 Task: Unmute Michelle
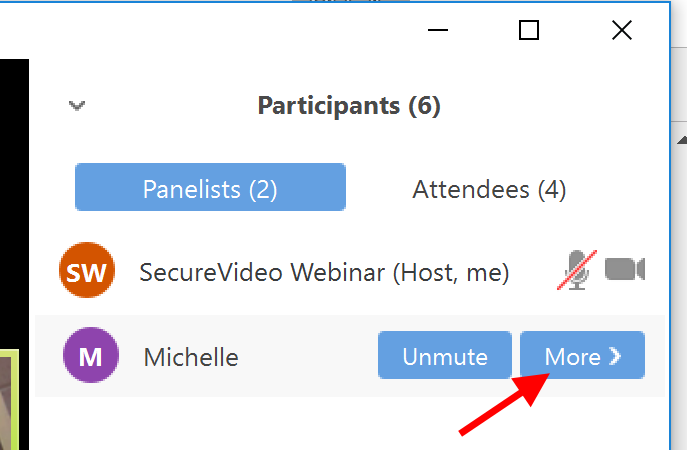444,356
